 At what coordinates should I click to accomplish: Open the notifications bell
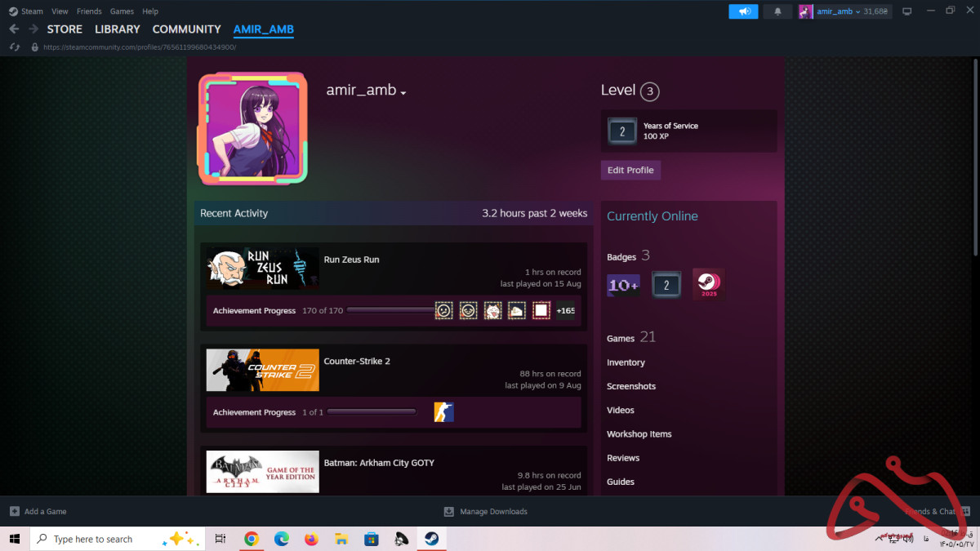pyautogui.click(x=777, y=11)
